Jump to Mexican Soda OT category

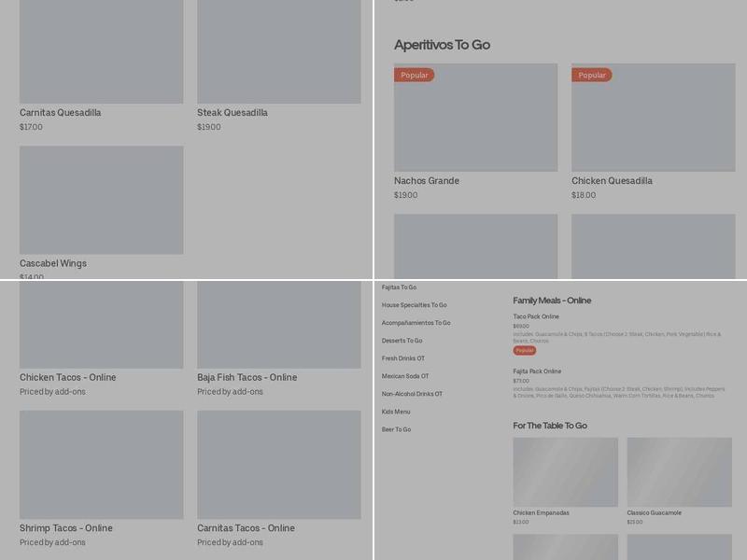pos(405,376)
